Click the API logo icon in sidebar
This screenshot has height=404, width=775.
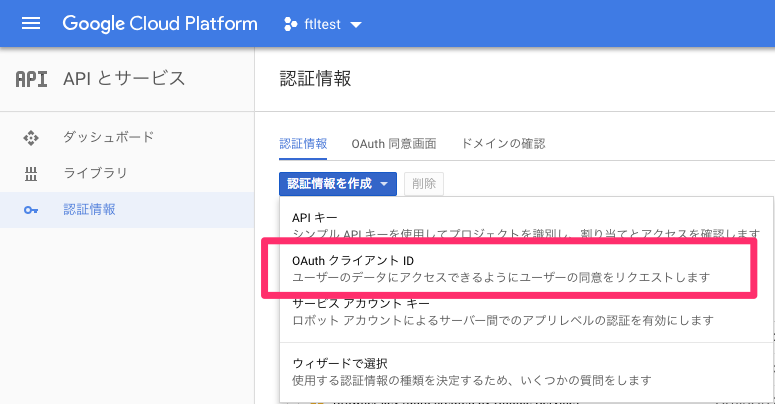coord(31,79)
